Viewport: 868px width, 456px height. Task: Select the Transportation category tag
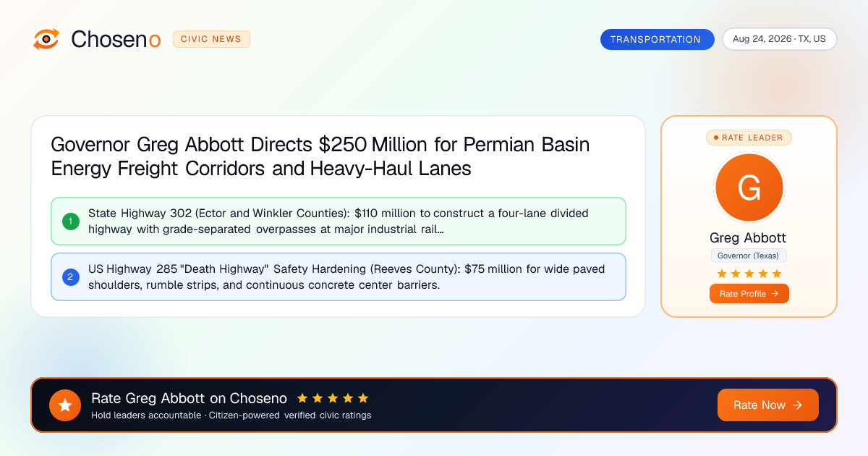(657, 39)
